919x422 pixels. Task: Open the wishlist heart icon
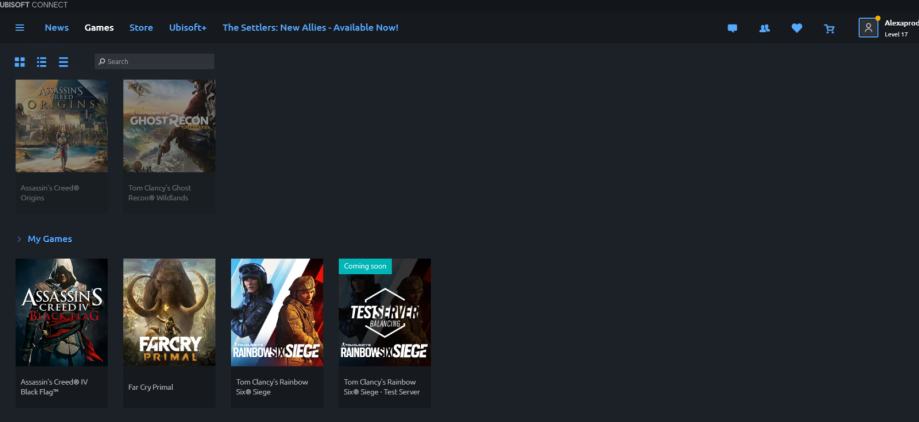pos(797,28)
